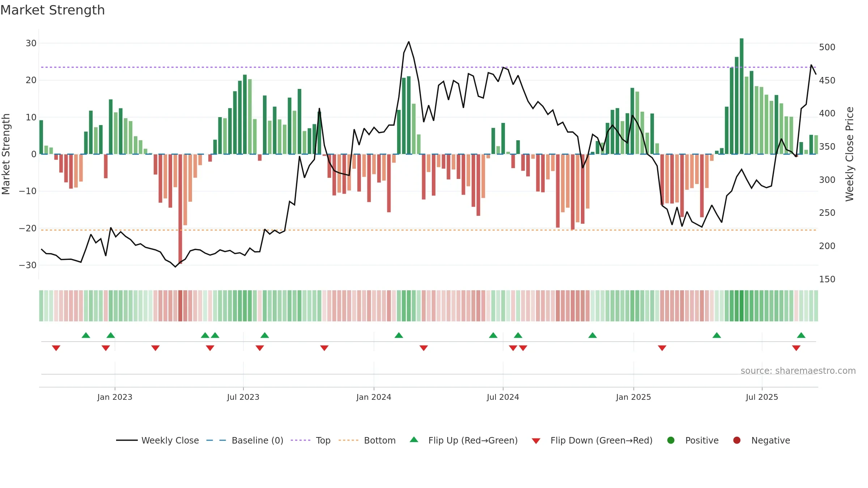The image size is (868, 488).
Task: Click the Weekly Close Price axis title
Action: [850, 154]
